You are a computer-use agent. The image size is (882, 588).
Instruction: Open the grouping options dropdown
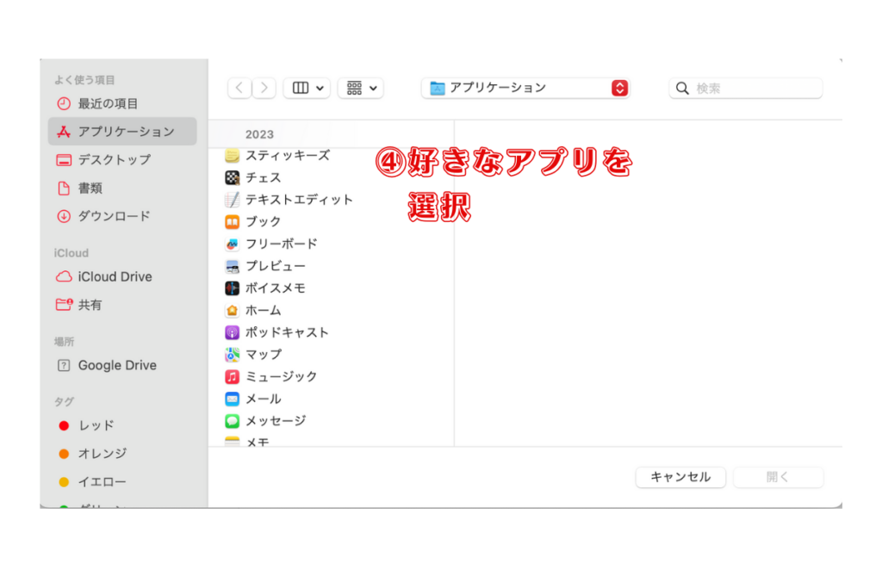[361, 88]
